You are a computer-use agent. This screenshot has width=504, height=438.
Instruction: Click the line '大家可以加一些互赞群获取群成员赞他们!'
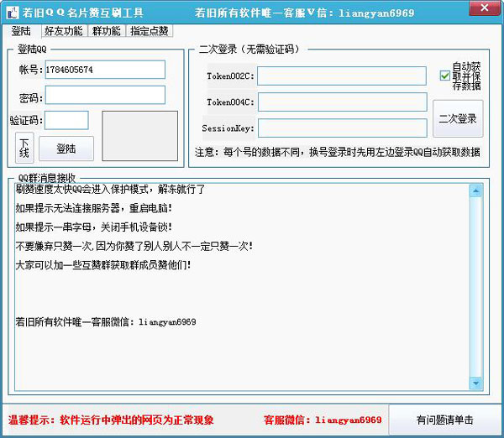point(103,265)
